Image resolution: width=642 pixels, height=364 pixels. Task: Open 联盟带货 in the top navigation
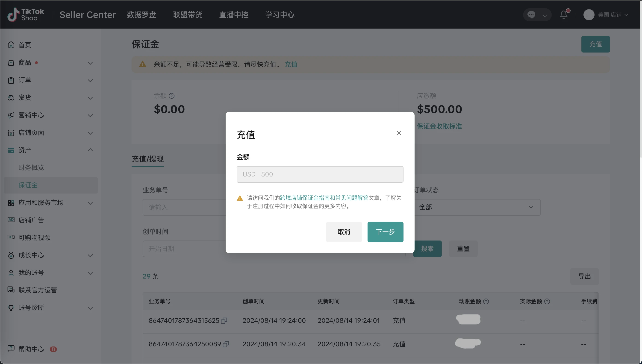[x=188, y=15]
